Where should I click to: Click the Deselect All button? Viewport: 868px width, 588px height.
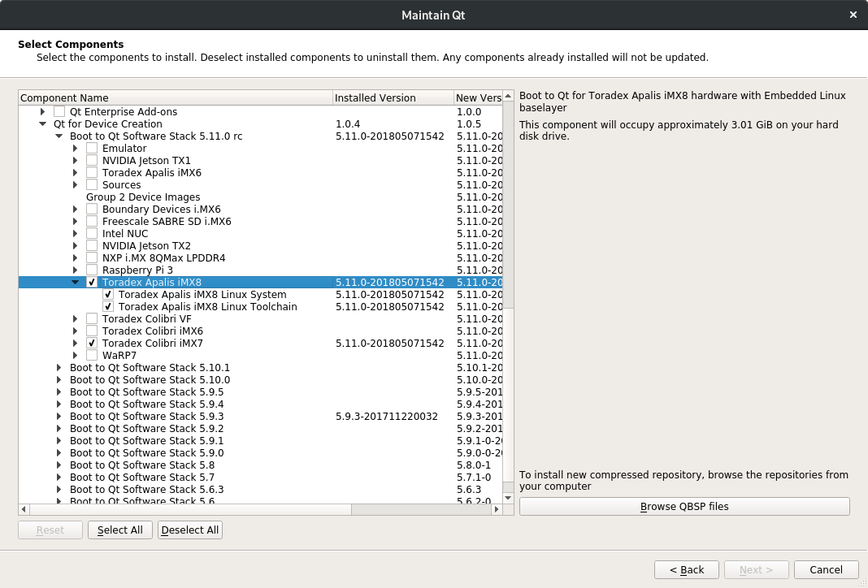(x=190, y=530)
